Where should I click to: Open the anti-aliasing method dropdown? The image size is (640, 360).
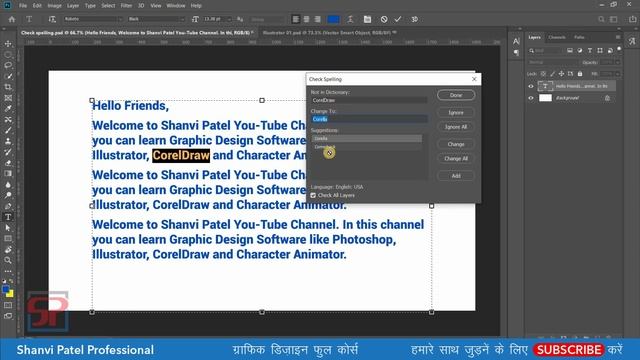coord(267,19)
